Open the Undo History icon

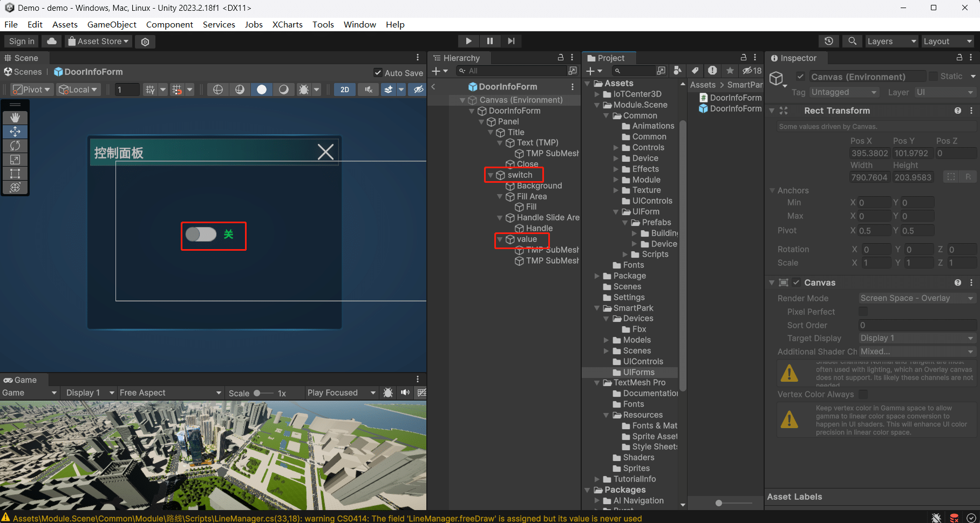pyautogui.click(x=829, y=41)
